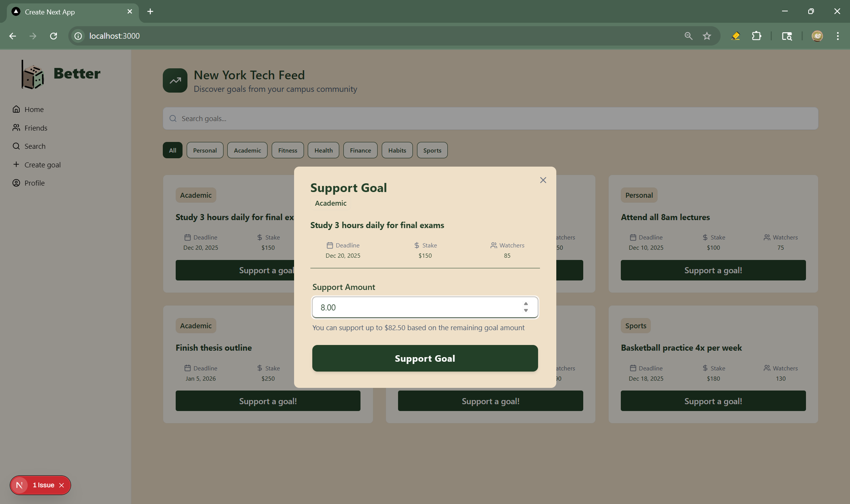Support the Attend all 8am lectures goal
The image size is (850, 504).
pos(713,270)
